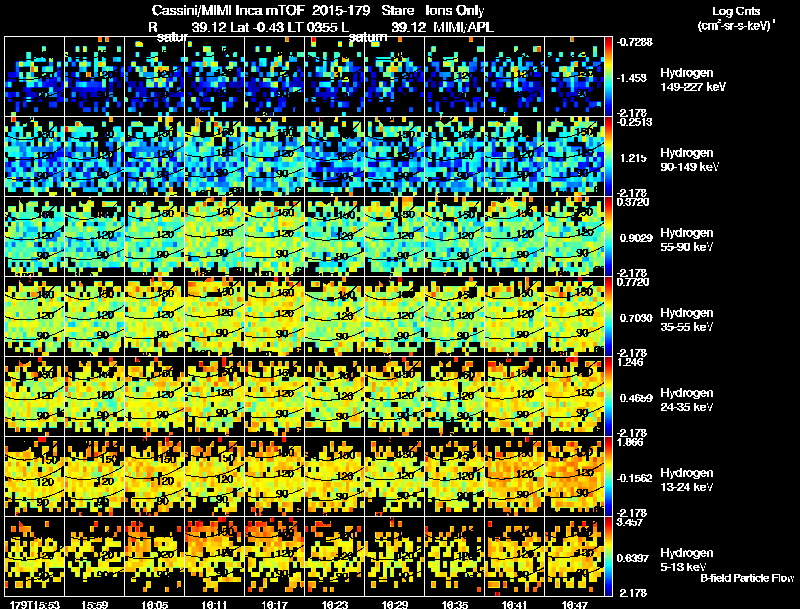Select the 90-149 keV image panel at 16:23
This screenshot has width=800, height=609.
pos(335,157)
